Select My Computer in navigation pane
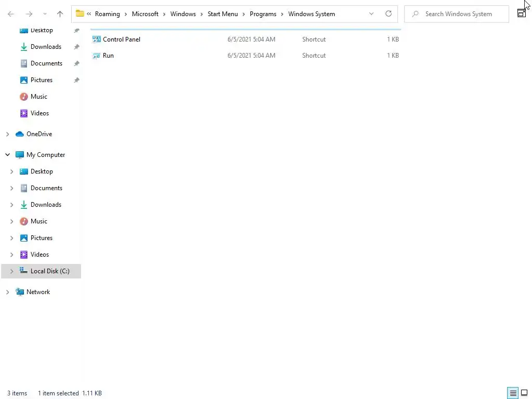Viewport: 532px width, 399px height. click(x=46, y=155)
